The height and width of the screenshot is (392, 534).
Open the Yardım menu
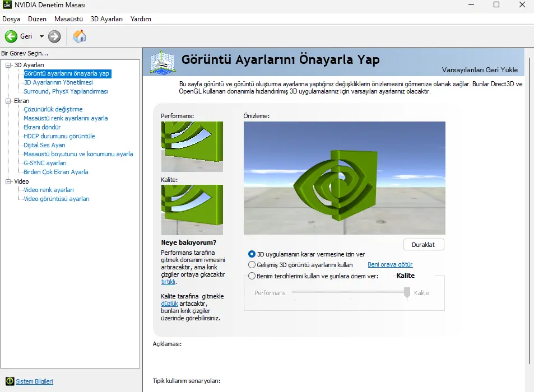click(141, 19)
